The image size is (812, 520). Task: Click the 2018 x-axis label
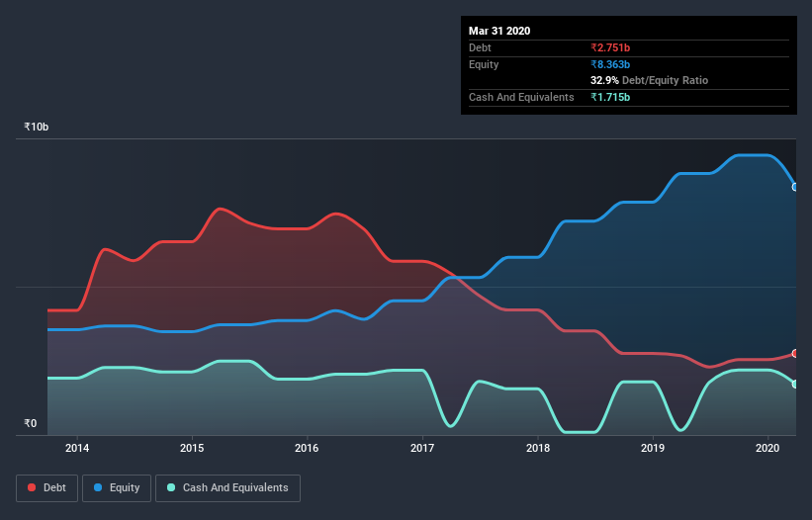(537, 448)
